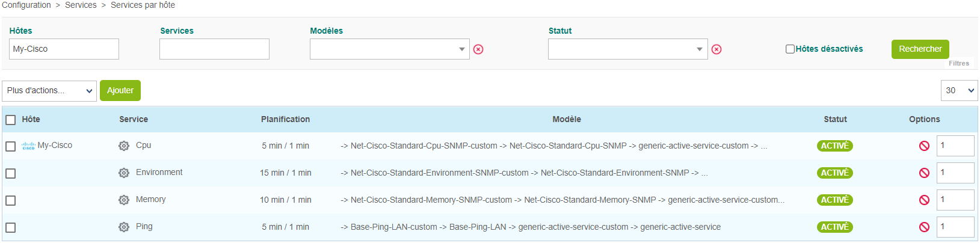The height and width of the screenshot is (243, 980).
Task: Clear the Modèles filter with red X
Action: click(478, 49)
